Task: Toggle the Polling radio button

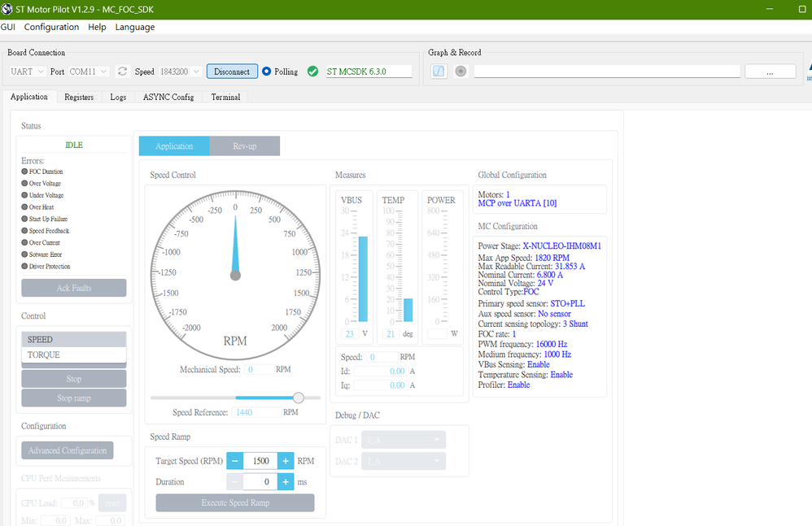Action: click(x=266, y=72)
